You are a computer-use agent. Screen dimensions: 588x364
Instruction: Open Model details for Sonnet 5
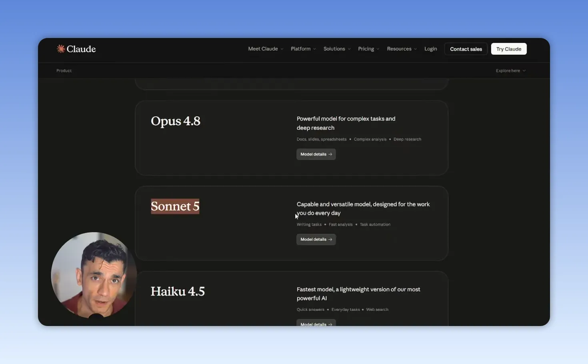316,239
